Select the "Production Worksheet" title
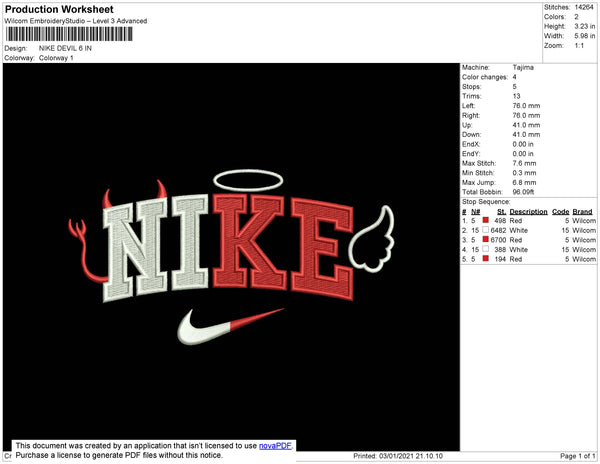Screen dimensions: 600x464 [59, 10]
